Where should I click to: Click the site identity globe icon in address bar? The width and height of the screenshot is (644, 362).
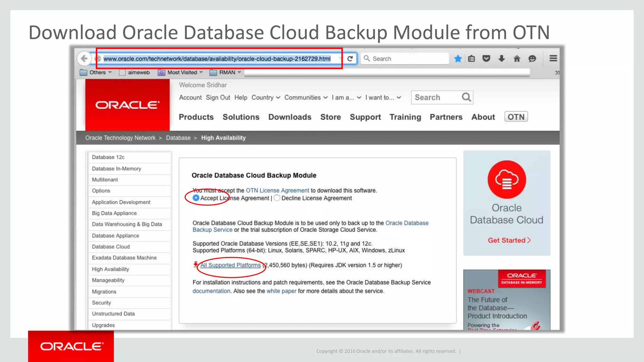[98, 58]
